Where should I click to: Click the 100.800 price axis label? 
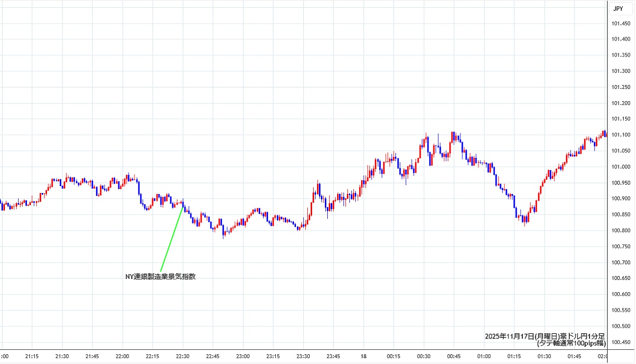(x=621, y=231)
